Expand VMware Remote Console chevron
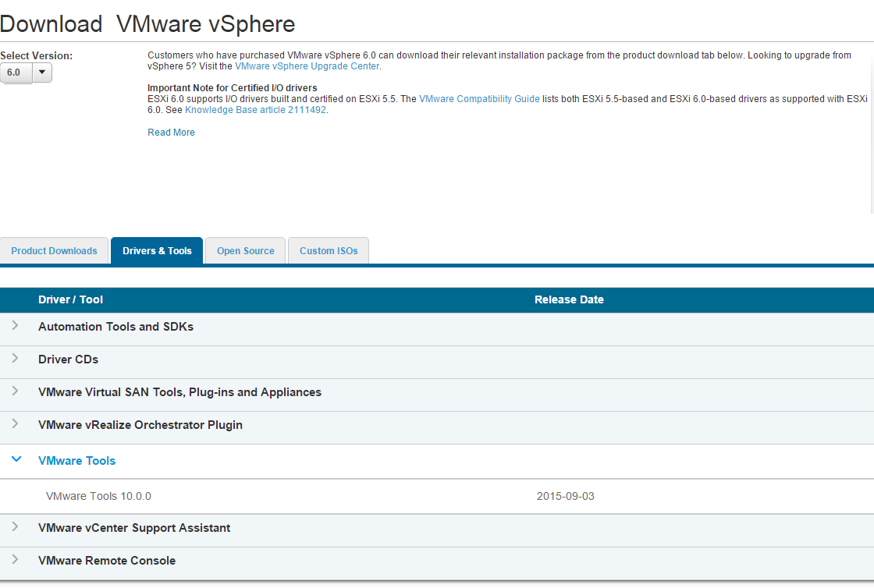Viewport: 874px width, 588px height. (x=16, y=560)
